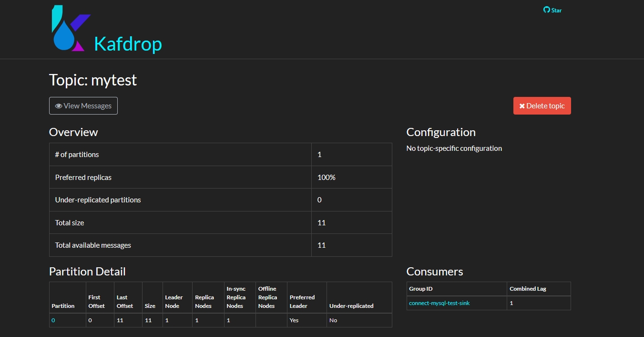Click the red Delete topic button
This screenshot has width=644, height=337.
pos(542,106)
